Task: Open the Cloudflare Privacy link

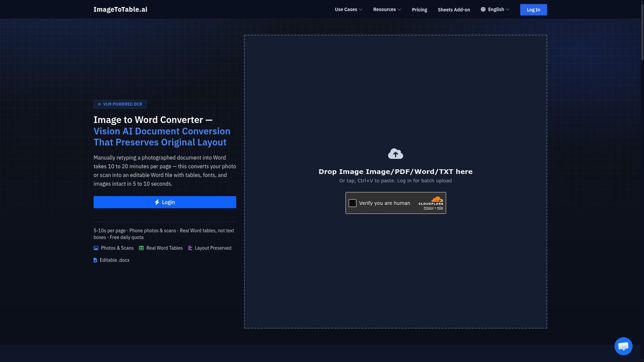Action: (428, 208)
